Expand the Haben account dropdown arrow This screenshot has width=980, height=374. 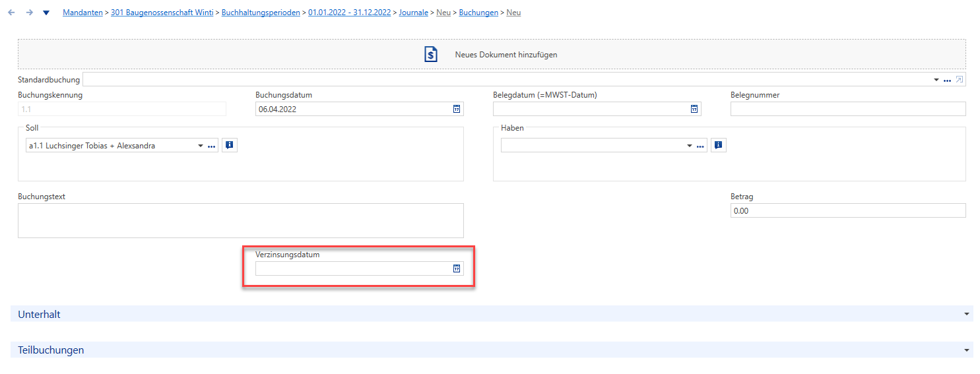(690, 146)
